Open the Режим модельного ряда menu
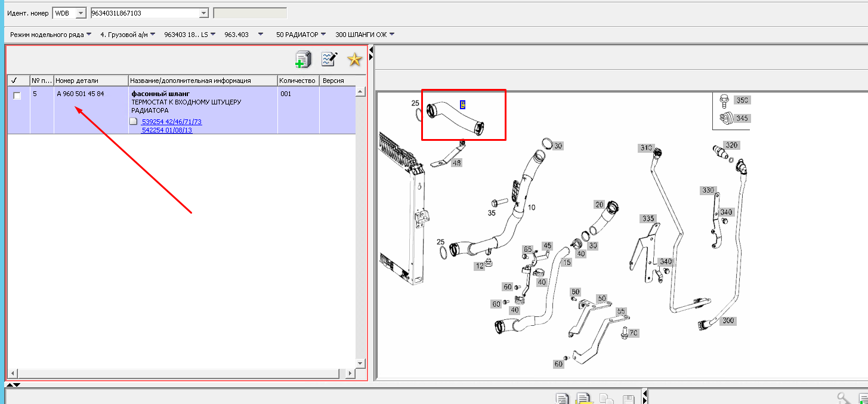 (51, 35)
